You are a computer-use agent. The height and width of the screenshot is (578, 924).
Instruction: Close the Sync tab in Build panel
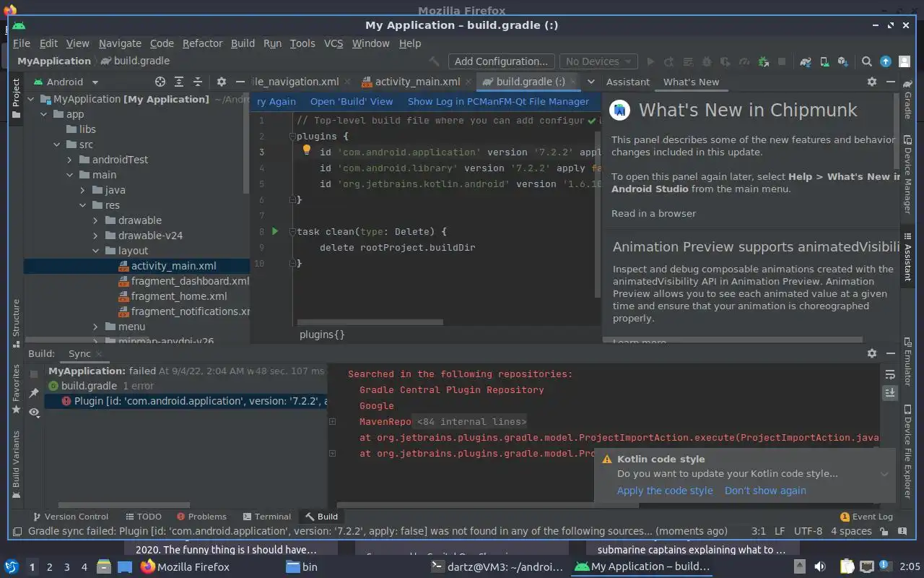click(99, 354)
